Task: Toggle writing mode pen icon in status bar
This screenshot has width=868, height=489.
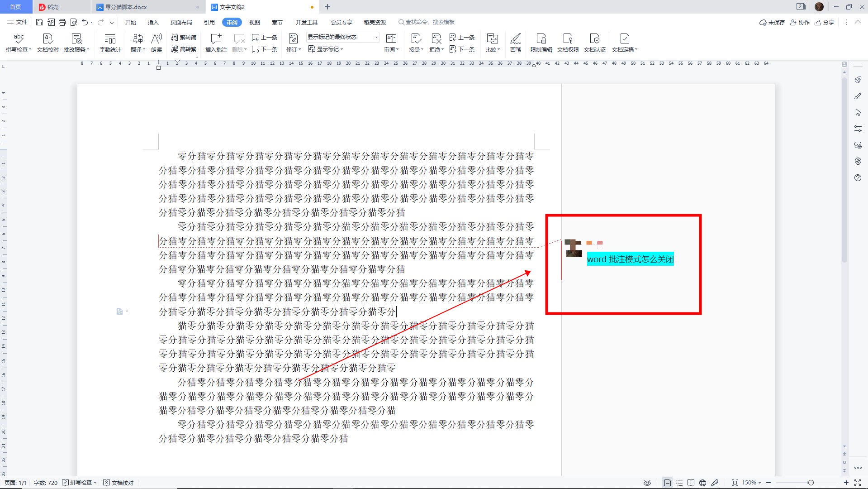Action: tap(715, 483)
